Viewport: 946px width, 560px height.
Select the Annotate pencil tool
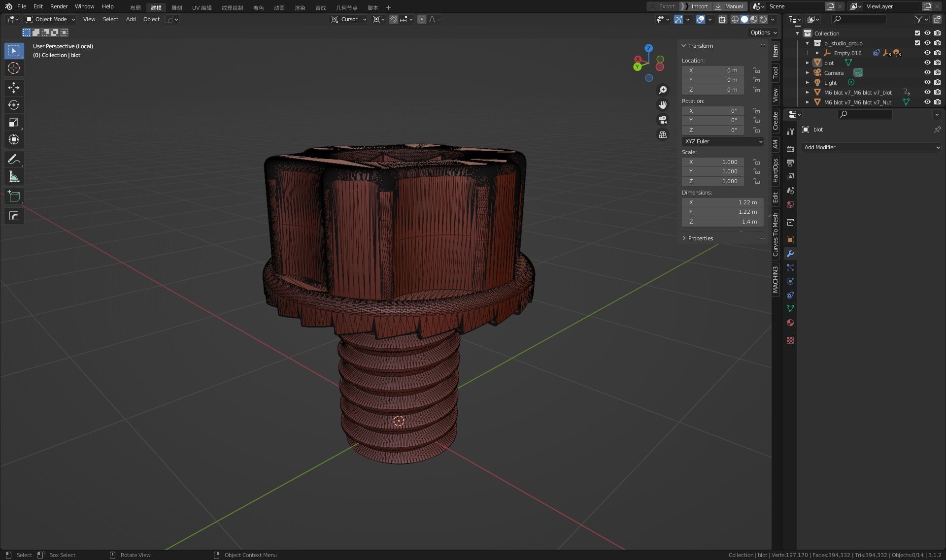click(14, 159)
